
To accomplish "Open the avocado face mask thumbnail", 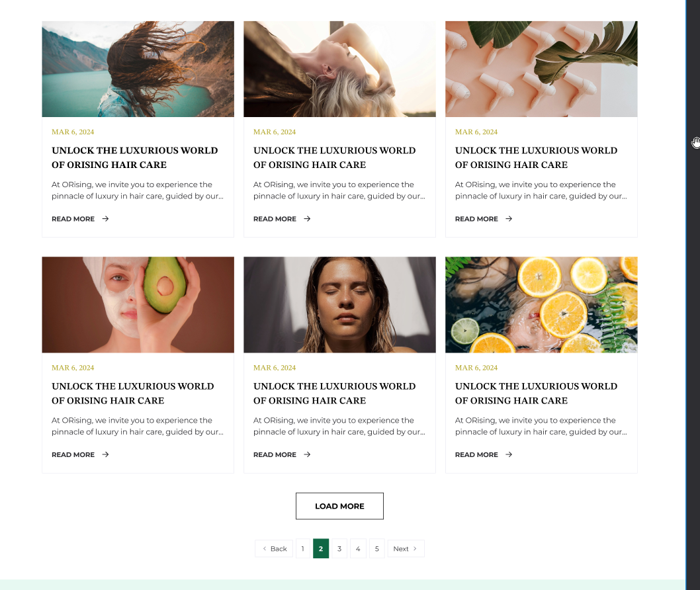I will (x=138, y=305).
